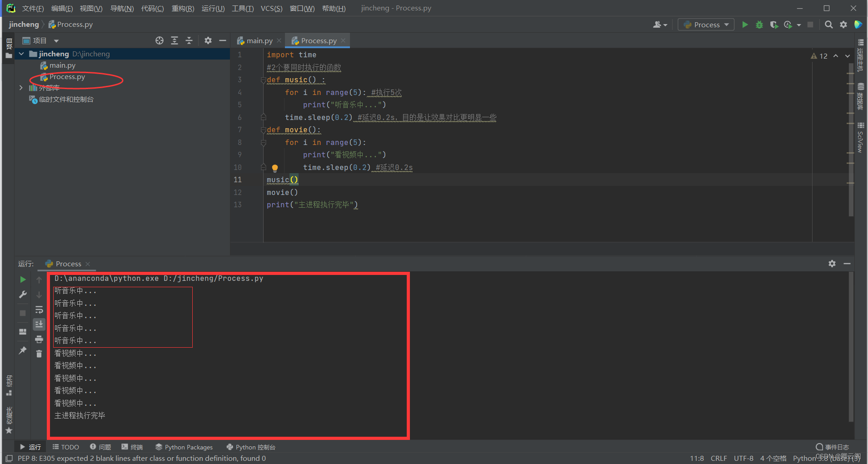868x464 pixels.
Task: Open the Process run configuration dropdown
Action: click(x=707, y=25)
